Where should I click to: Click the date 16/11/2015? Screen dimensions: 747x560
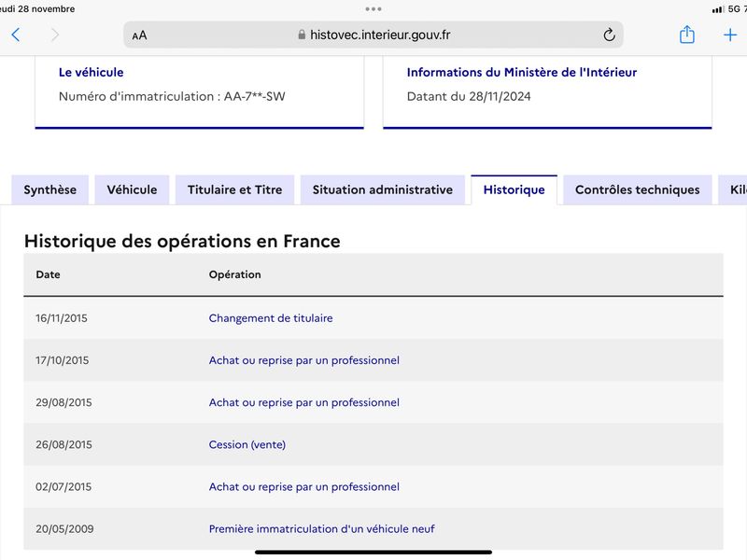click(x=62, y=318)
